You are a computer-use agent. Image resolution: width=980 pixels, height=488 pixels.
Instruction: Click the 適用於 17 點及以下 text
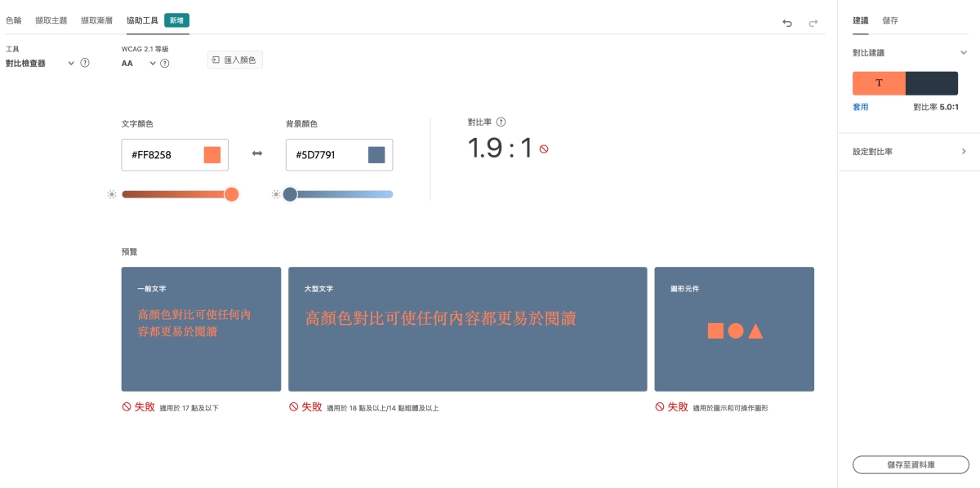click(x=189, y=407)
